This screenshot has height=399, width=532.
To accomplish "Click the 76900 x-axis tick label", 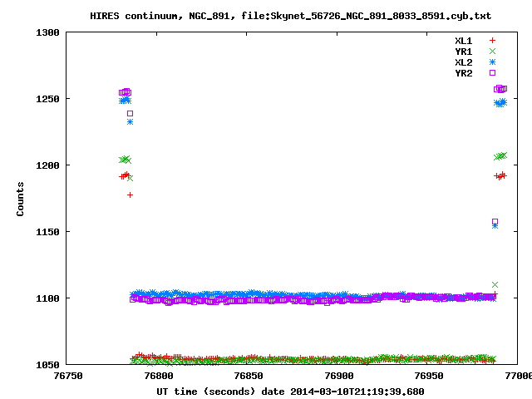I will (x=339, y=376).
